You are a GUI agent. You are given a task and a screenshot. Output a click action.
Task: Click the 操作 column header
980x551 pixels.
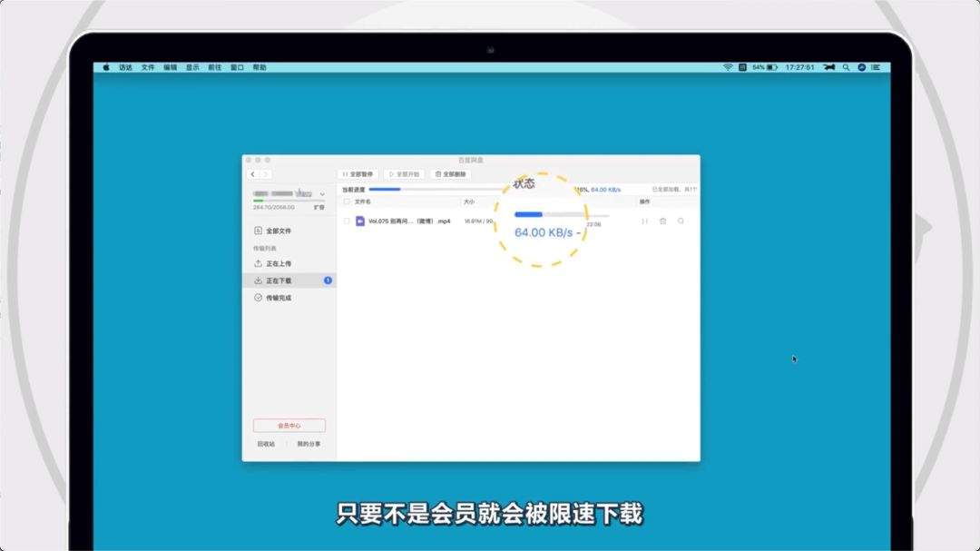pos(645,202)
